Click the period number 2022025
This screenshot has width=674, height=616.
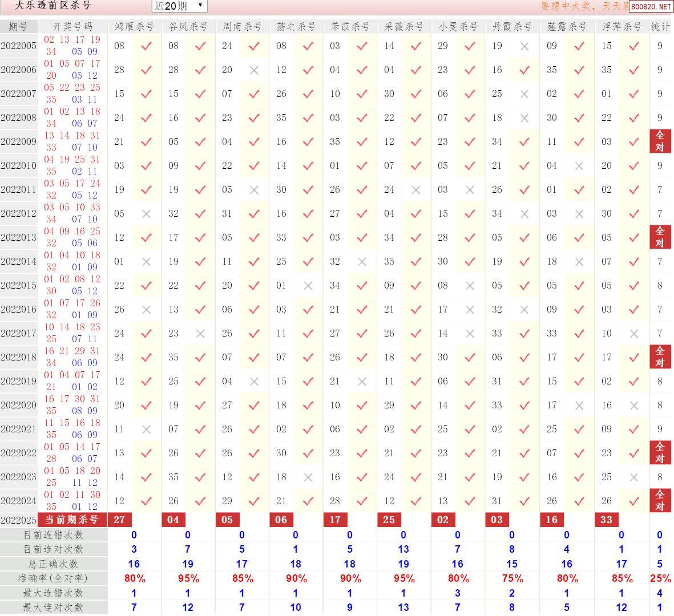[18, 520]
